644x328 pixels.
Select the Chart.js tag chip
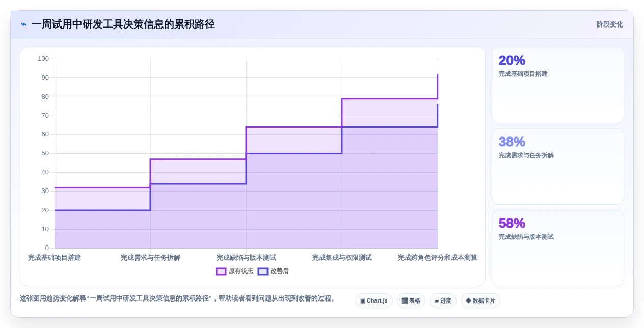click(x=374, y=301)
